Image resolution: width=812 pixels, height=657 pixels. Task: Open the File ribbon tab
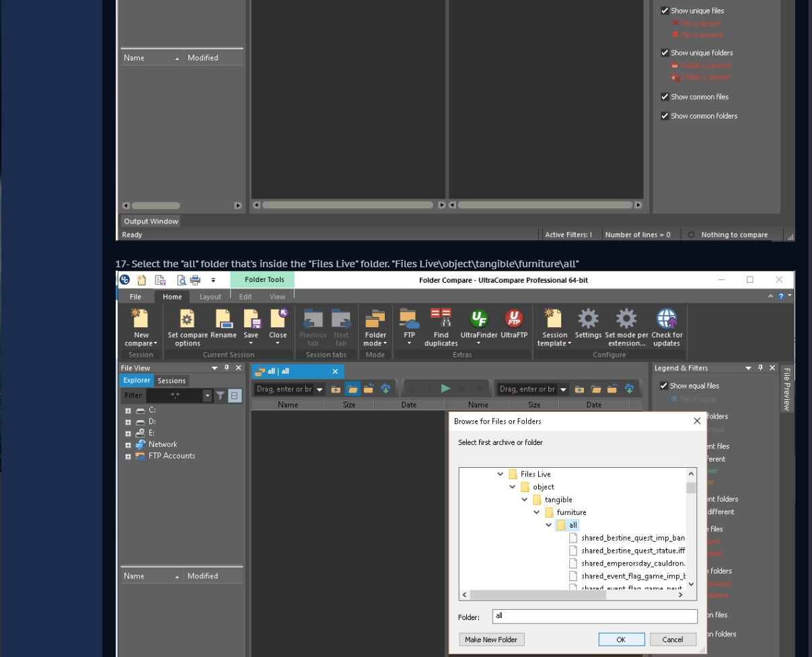135,297
